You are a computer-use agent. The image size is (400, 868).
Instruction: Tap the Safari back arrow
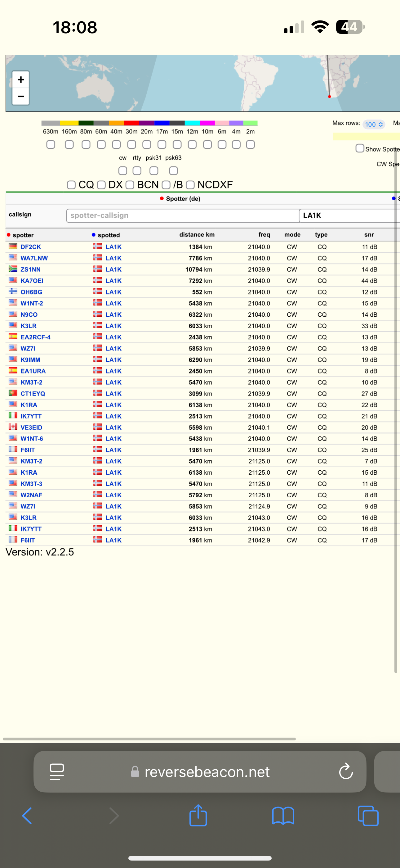pos(27,816)
